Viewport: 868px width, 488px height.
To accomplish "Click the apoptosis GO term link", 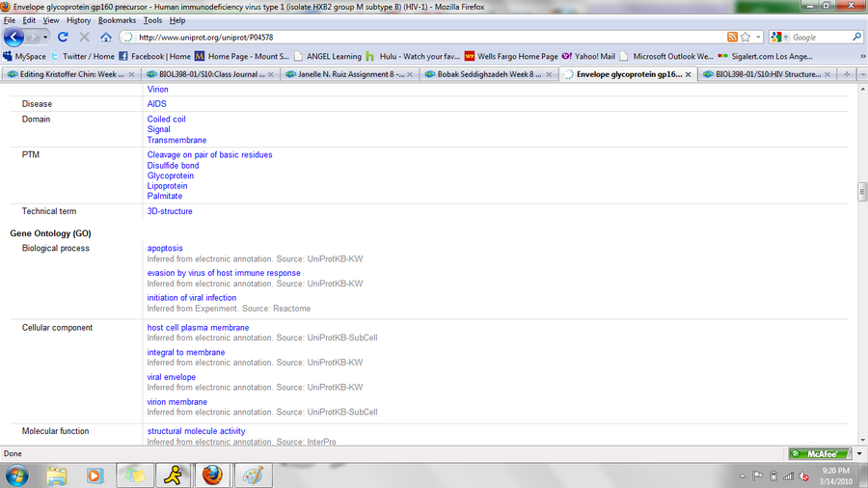I will pos(165,248).
